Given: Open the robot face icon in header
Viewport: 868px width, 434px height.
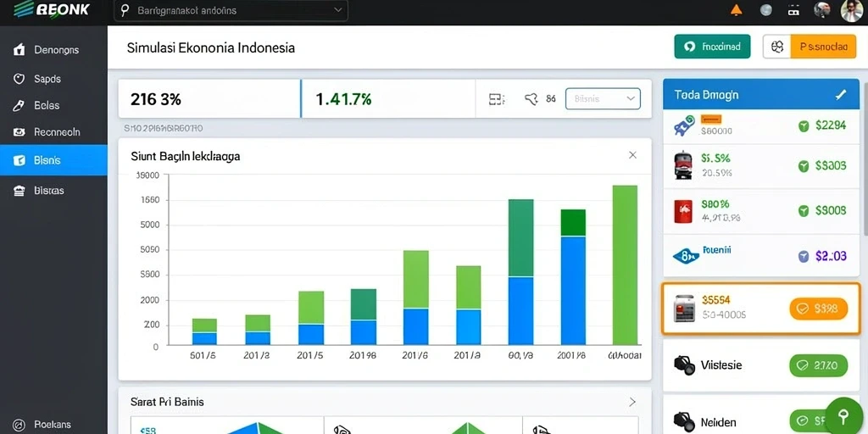Looking at the screenshot, I should pos(794,10).
